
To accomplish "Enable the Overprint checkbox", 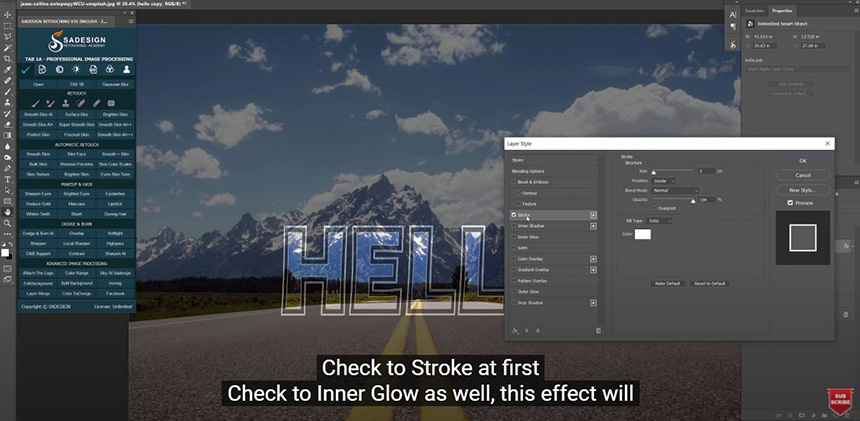I will (x=655, y=208).
